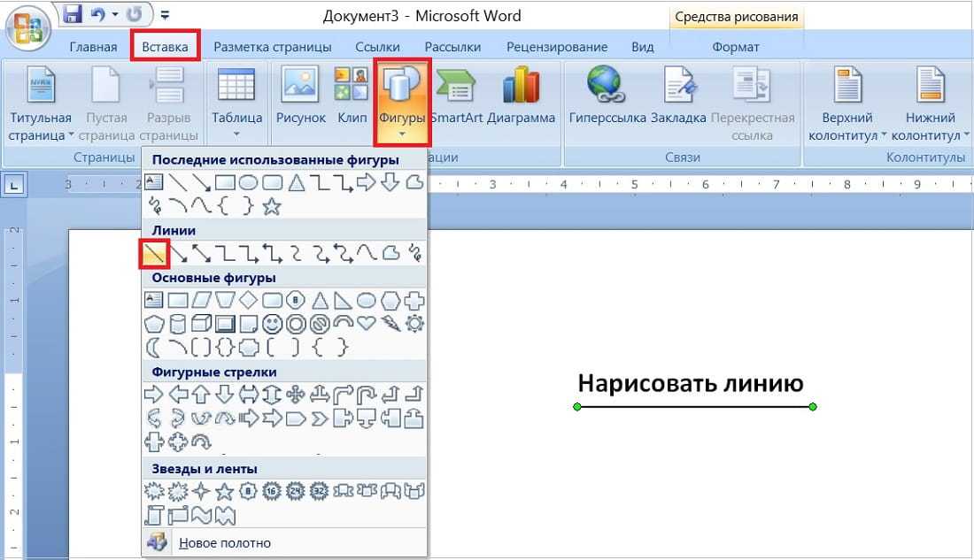Screen dimensions: 974x560
Task: Pick the 32-point star shape
Action: 320,491
